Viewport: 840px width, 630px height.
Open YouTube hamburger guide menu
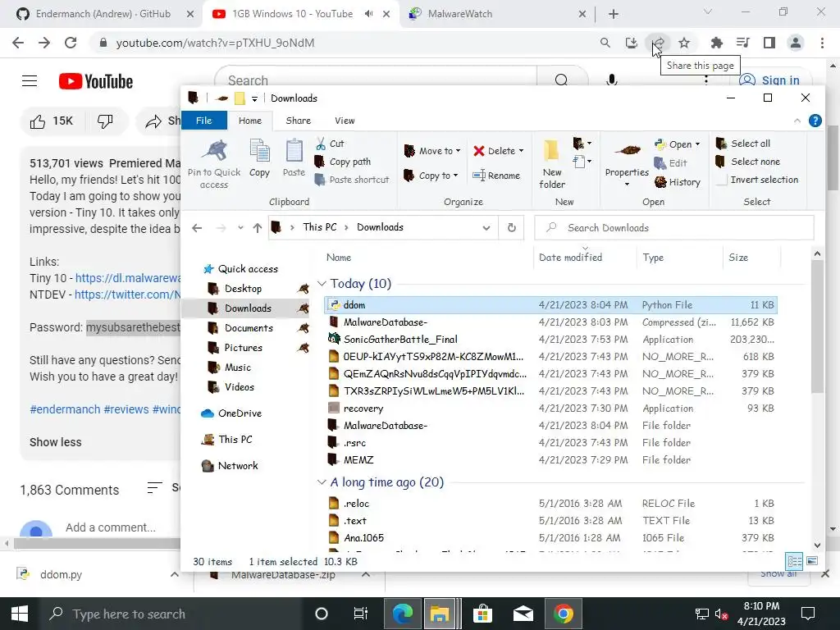(x=30, y=81)
